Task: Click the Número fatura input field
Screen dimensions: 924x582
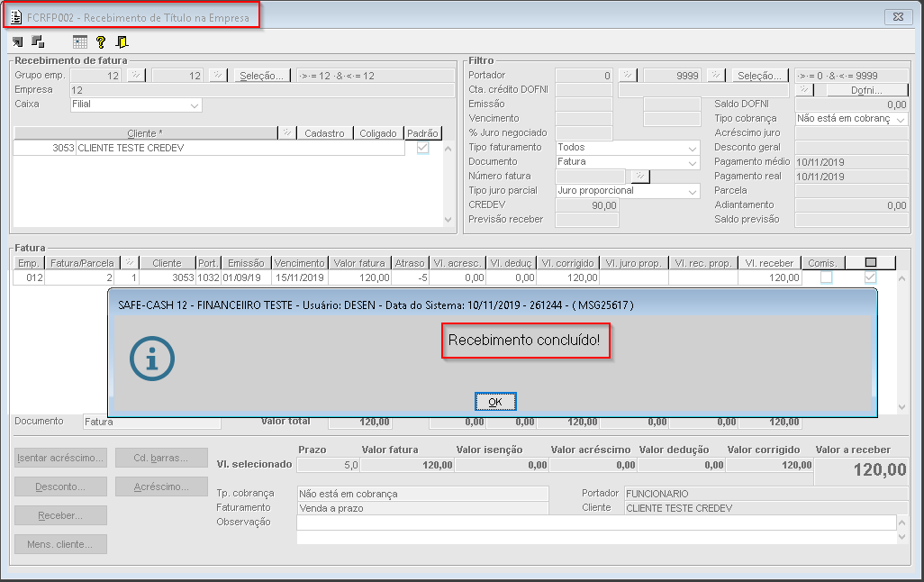Action: click(x=591, y=177)
